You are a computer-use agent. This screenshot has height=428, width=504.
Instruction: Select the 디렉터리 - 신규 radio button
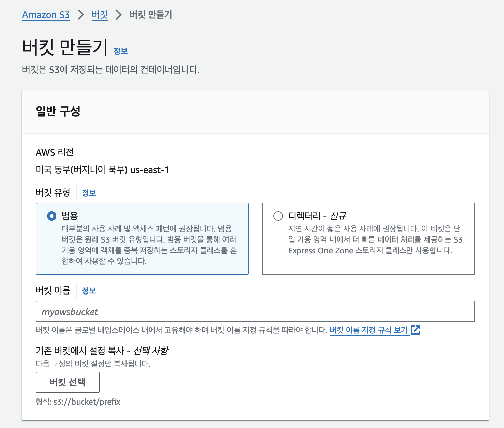[278, 216]
